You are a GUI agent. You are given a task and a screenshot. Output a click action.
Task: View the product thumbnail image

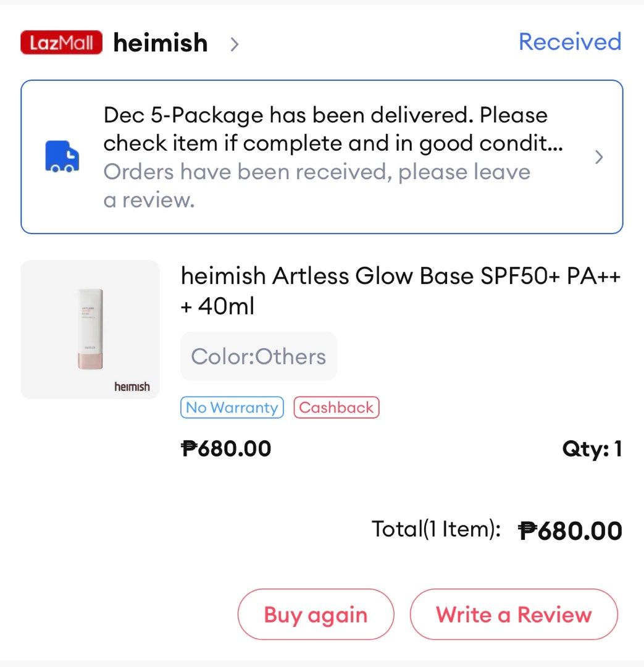90,329
